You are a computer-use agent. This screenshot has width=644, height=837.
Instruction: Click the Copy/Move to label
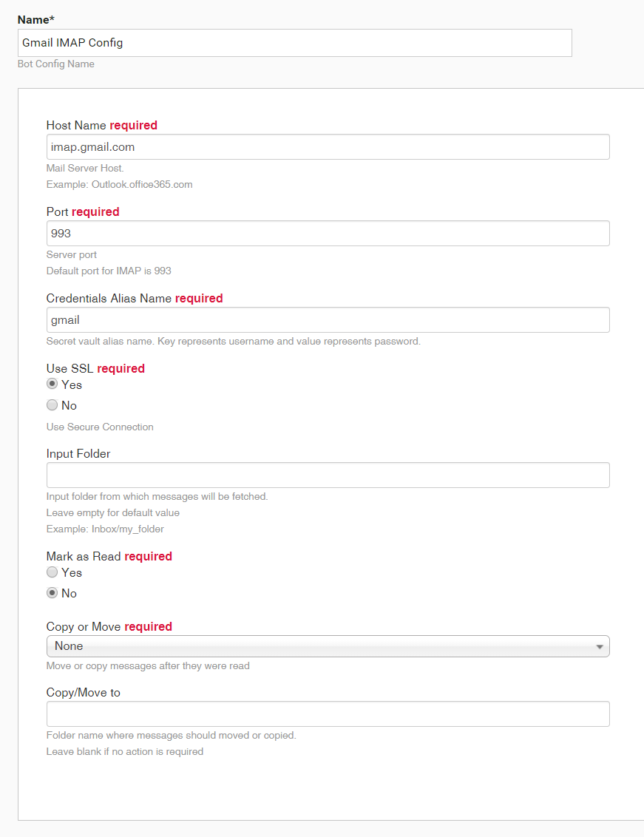pyautogui.click(x=84, y=692)
